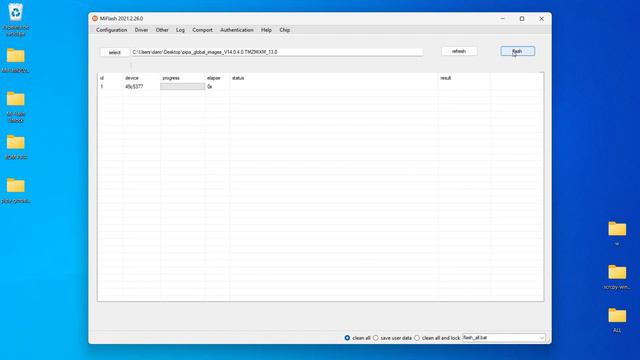Open the ALL folder on desktop
This screenshot has width=640, height=360.
pyautogui.click(x=617, y=320)
